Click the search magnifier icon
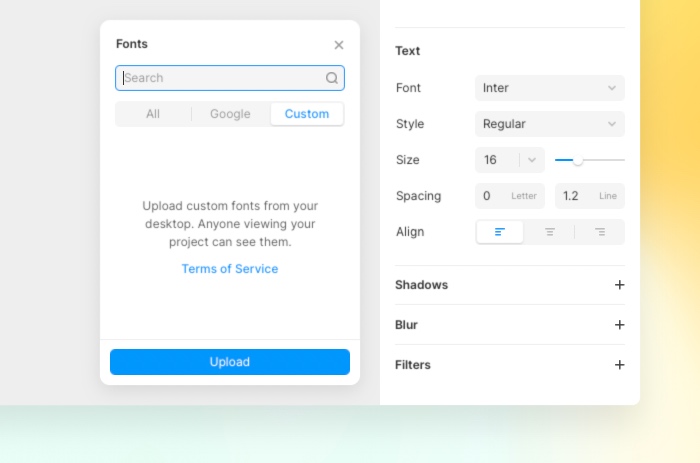Viewport: 700px width, 463px height. pos(332,78)
